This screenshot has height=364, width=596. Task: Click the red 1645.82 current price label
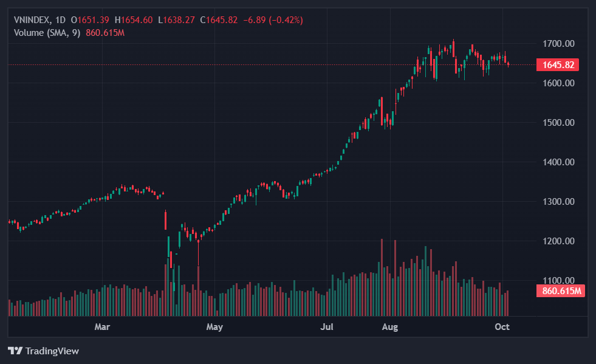[557, 64]
